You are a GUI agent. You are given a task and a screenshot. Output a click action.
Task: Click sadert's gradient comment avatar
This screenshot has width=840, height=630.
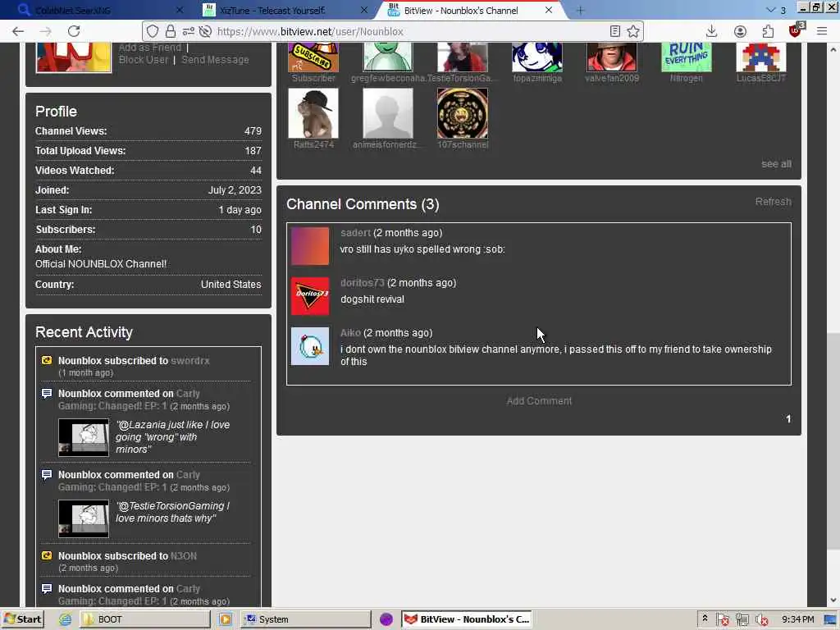(x=309, y=246)
